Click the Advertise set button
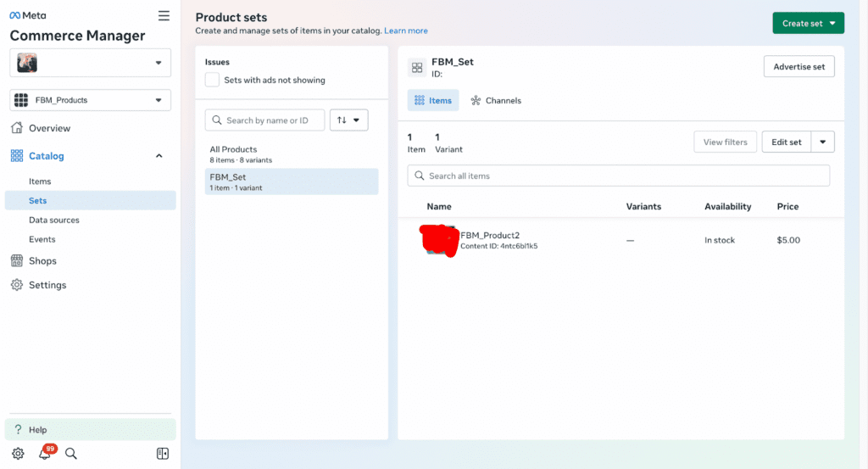The height and width of the screenshot is (469, 868). [x=798, y=66]
